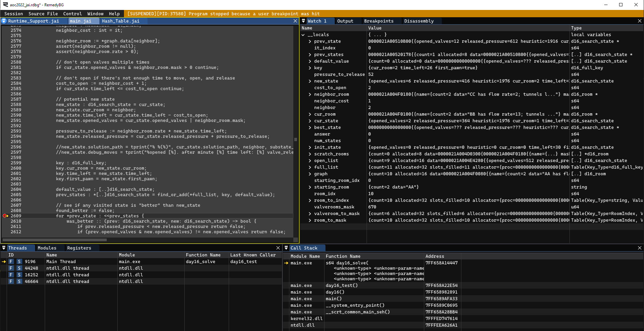Collapse the __locals tree node
Screen dimensions: 644x331
coord(303,35)
